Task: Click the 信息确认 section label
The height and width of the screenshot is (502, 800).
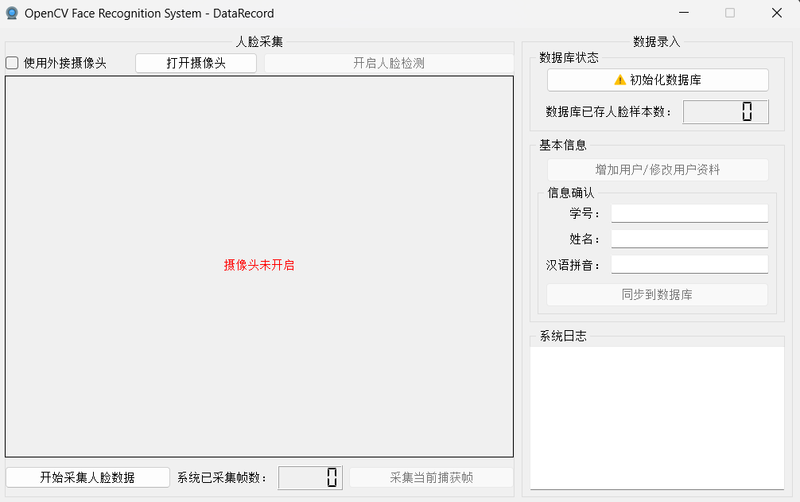Action: point(571,193)
